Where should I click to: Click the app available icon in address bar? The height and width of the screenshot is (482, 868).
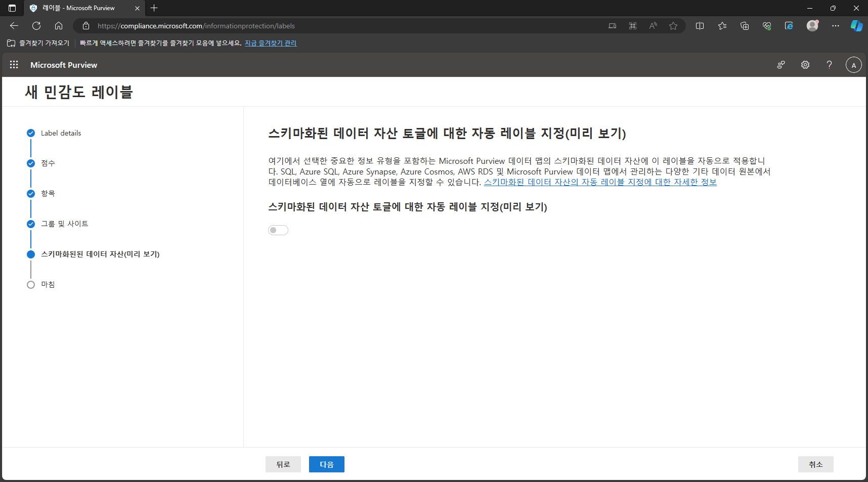[x=613, y=26]
